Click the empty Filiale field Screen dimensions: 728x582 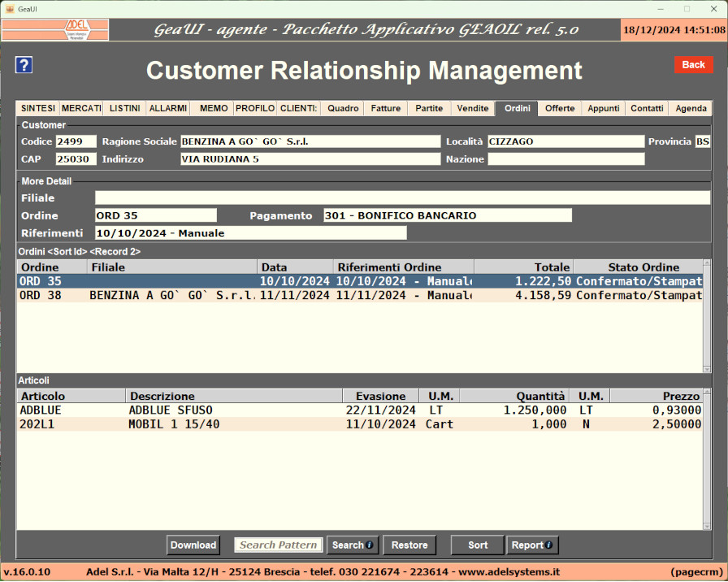coord(402,198)
